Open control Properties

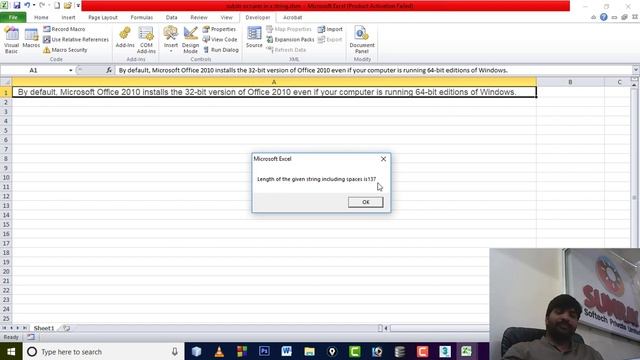(219, 29)
